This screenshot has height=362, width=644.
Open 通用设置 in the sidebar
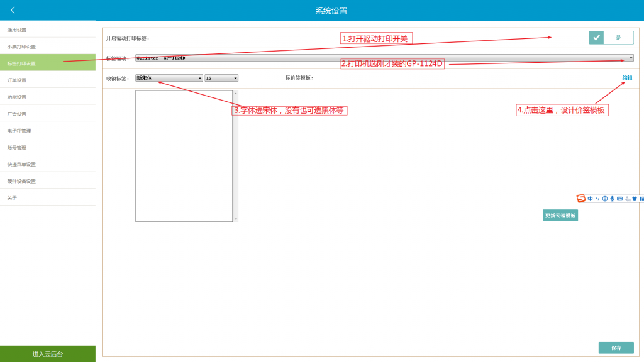pyautogui.click(x=48, y=30)
